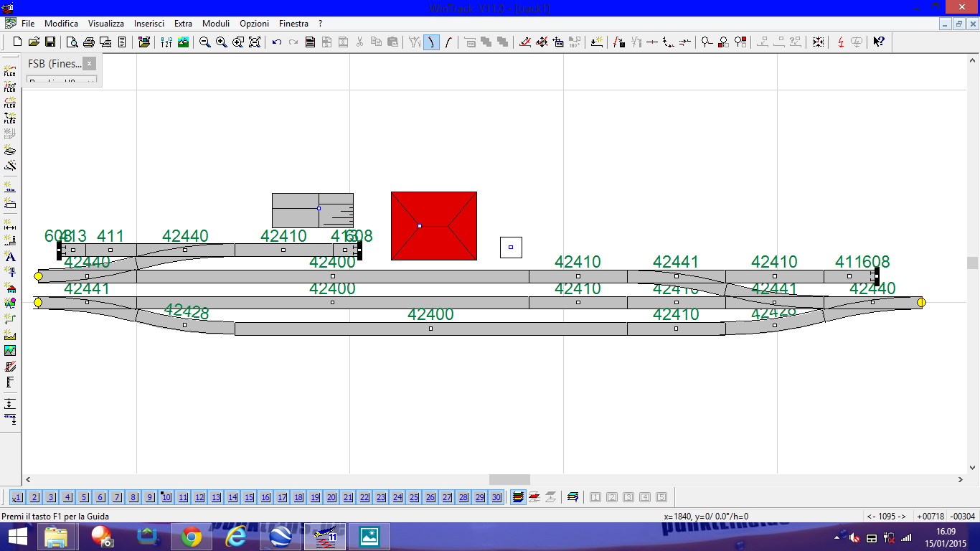Open the dropdown in the FSB panel
Screen dimensions: 980x551
coord(62,81)
